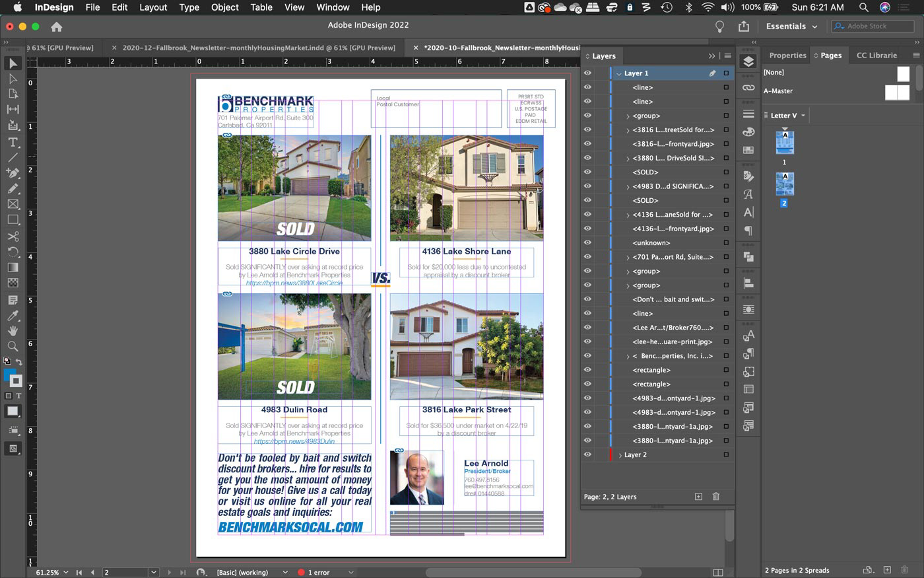The image size is (924, 578).
Task: Expand <3816 L...treetSold for...> item
Action: pyautogui.click(x=628, y=130)
